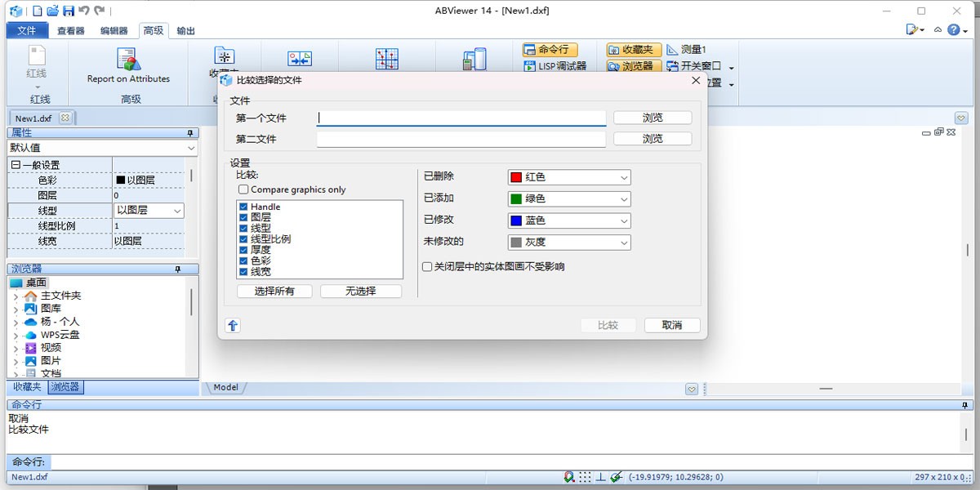Select the Model layout tab
The height and width of the screenshot is (490, 980).
point(226,387)
